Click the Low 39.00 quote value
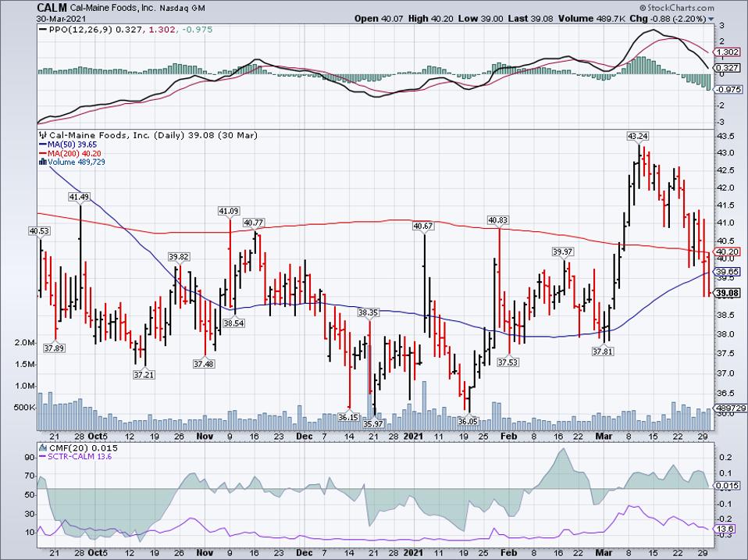The width and height of the screenshot is (748, 560). click(480, 19)
